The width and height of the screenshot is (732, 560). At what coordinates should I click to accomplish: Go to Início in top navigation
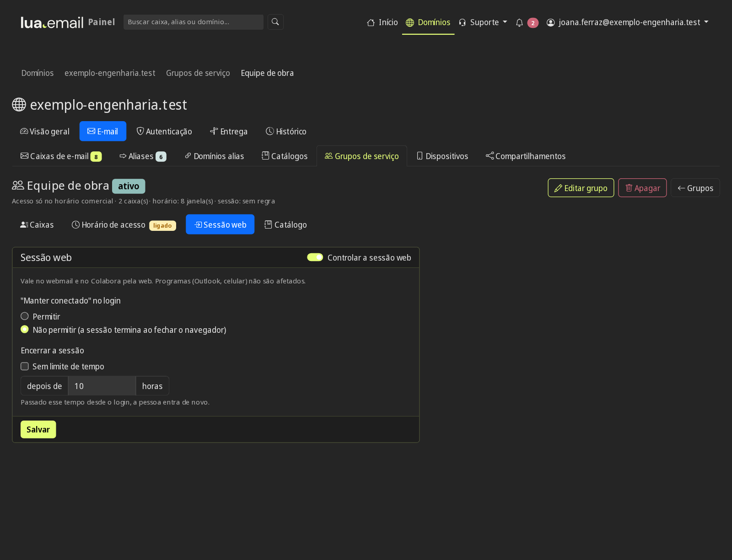coord(382,22)
